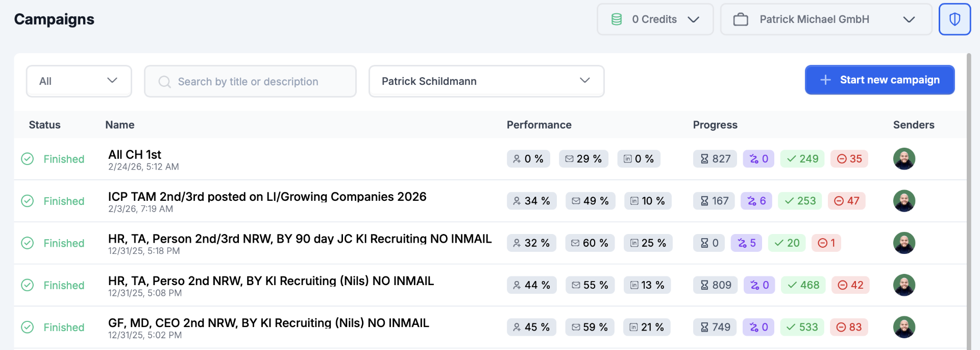Click the red 47 excluded badge
980x350 pixels.
tap(846, 201)
